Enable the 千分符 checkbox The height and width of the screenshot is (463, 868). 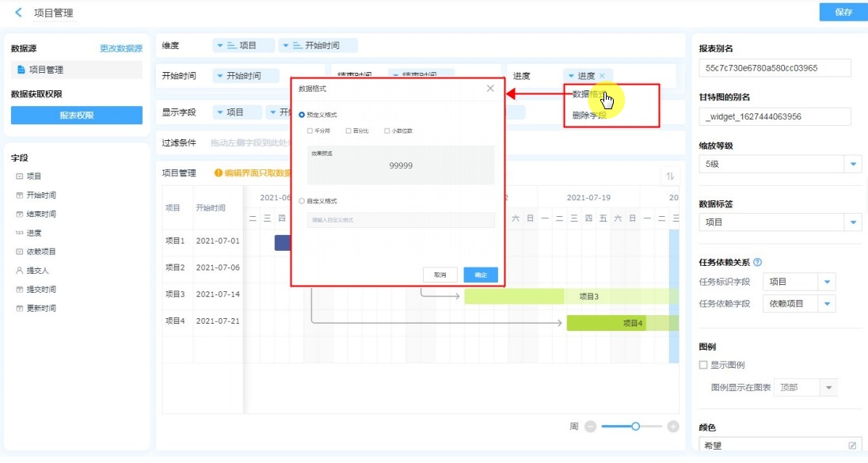tap(310, 131)
